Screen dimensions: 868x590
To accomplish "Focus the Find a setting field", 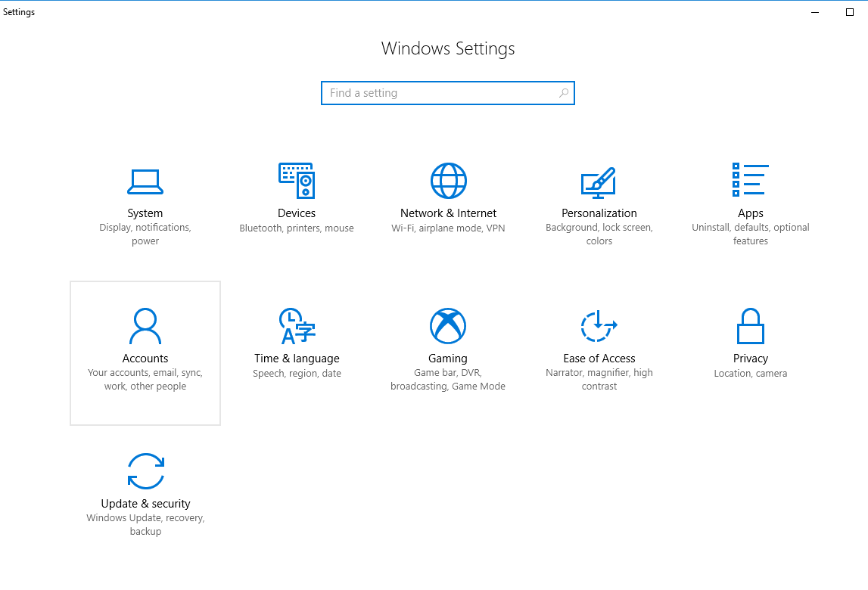I will (448, 93).
